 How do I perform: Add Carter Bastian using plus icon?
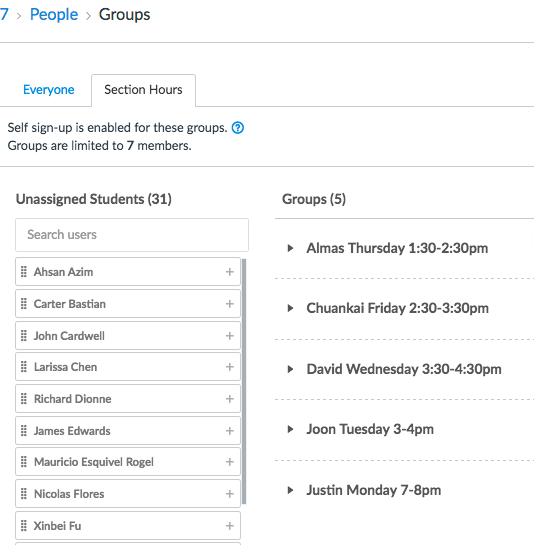[229, 304]
